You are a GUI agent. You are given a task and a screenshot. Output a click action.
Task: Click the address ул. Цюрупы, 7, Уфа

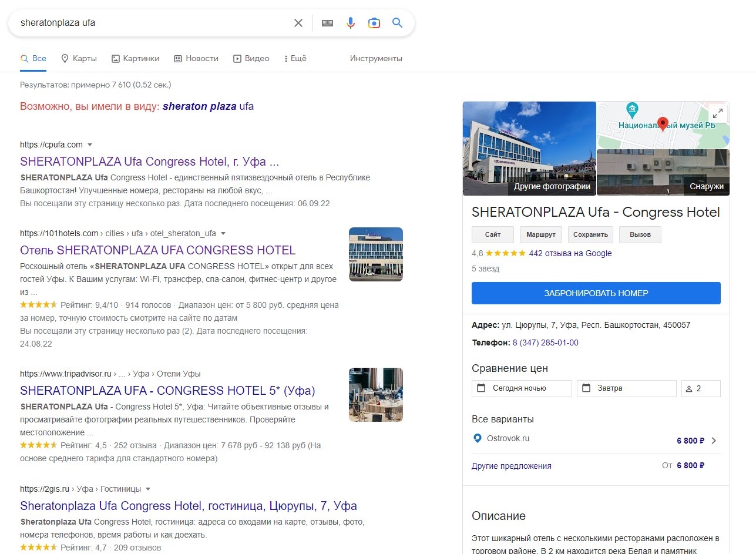pos(596,325)
